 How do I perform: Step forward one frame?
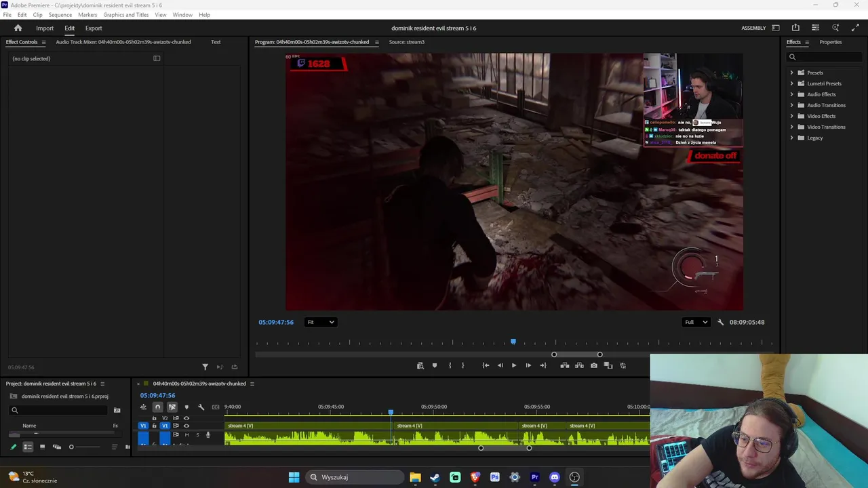(x=528, y=365)
